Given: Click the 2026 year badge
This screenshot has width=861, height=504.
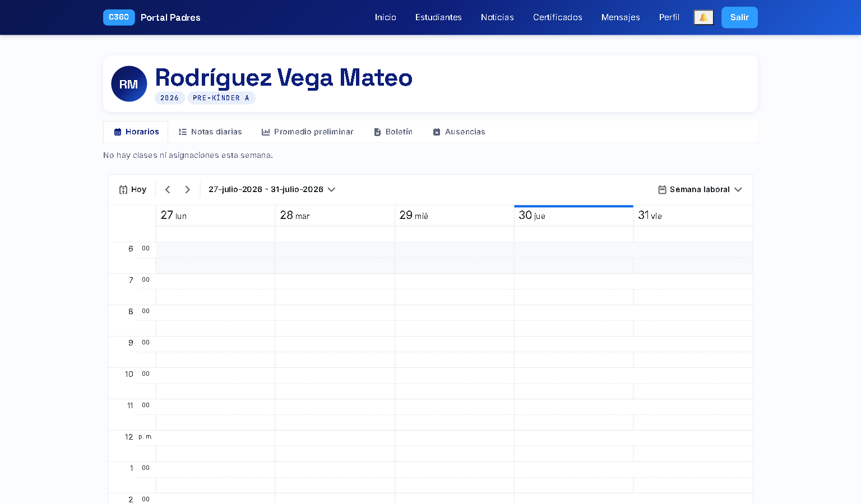Looking at the screenshot, I should pos(169,98).
